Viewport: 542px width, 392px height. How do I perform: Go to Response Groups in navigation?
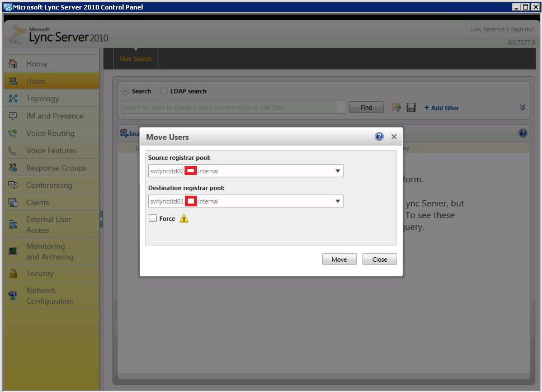56,168
